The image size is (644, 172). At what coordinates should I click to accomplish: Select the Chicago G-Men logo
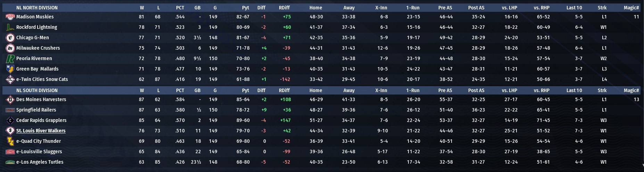click(x=10, y=38)
